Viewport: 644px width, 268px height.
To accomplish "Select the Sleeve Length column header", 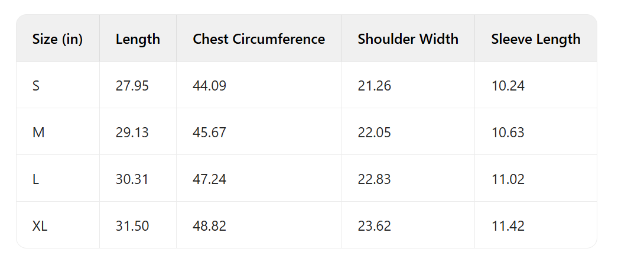I will click(535, 39).
